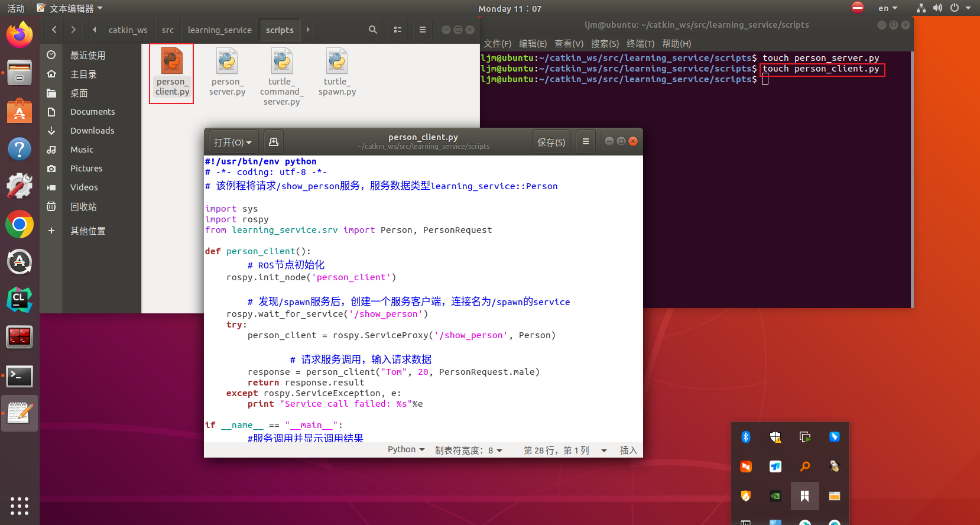This screenshot has width=980, height=525.
Task: Open the search tool in Files
Action: (373, 30)
